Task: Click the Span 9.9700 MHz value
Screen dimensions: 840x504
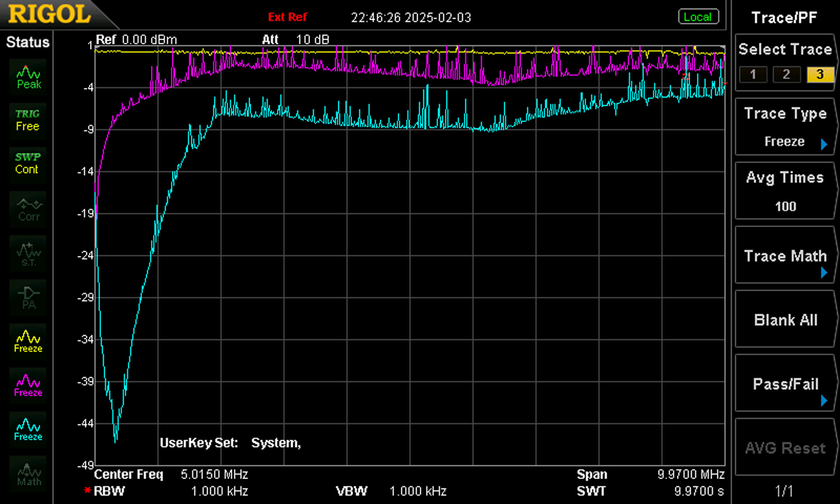Action: point(691,474)
